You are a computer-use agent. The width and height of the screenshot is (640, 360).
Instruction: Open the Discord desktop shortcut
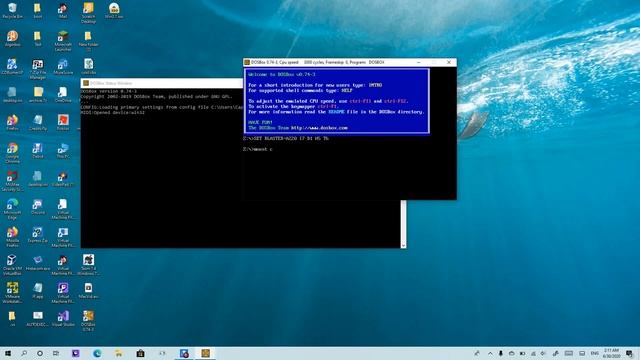click(38, 206)
